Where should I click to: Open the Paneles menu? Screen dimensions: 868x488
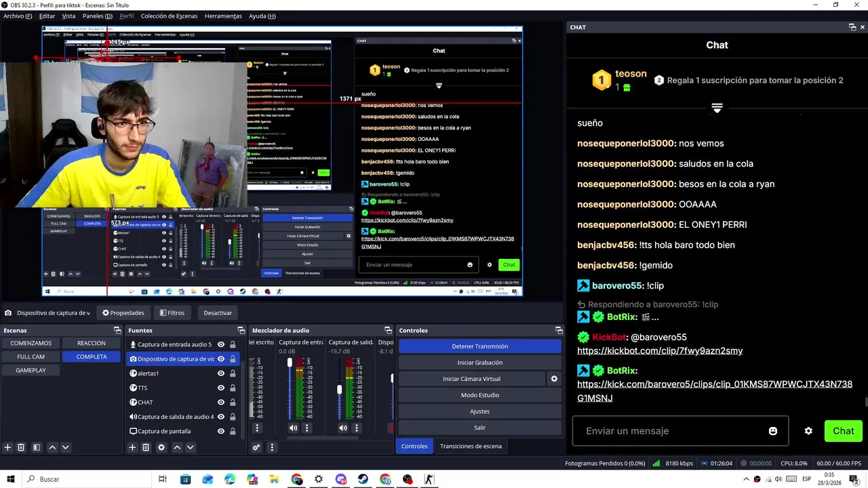[98, 16]
